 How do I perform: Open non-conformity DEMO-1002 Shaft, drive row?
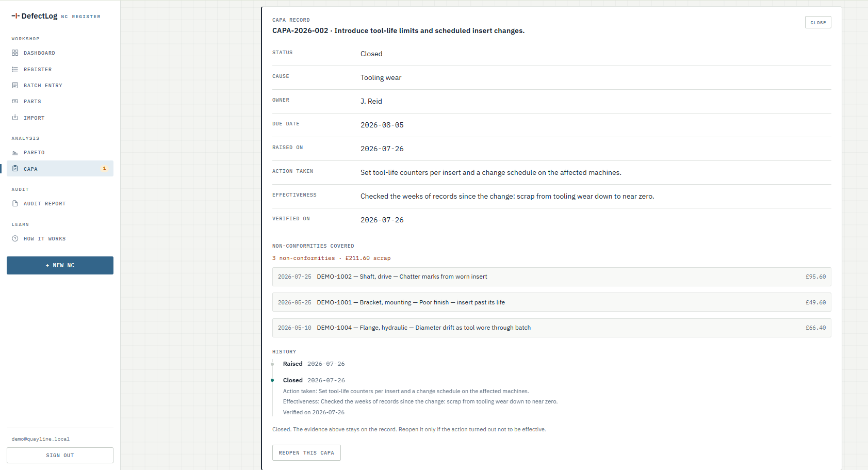tap(552, 277)
